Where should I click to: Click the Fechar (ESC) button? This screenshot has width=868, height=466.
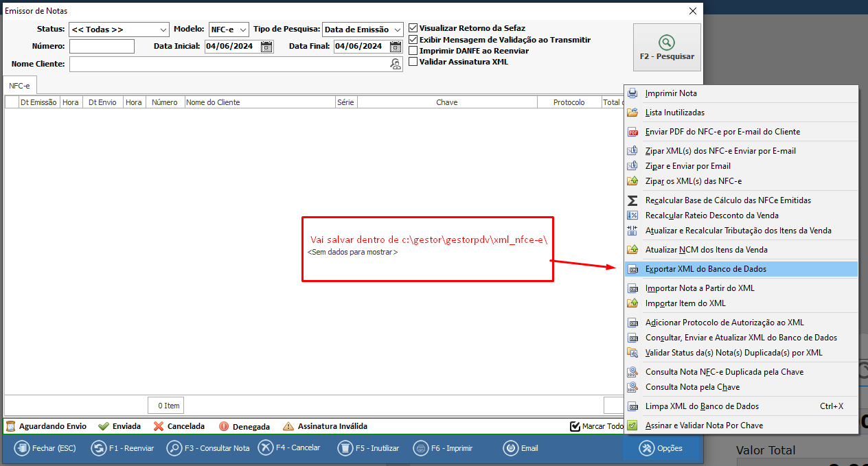45,448
